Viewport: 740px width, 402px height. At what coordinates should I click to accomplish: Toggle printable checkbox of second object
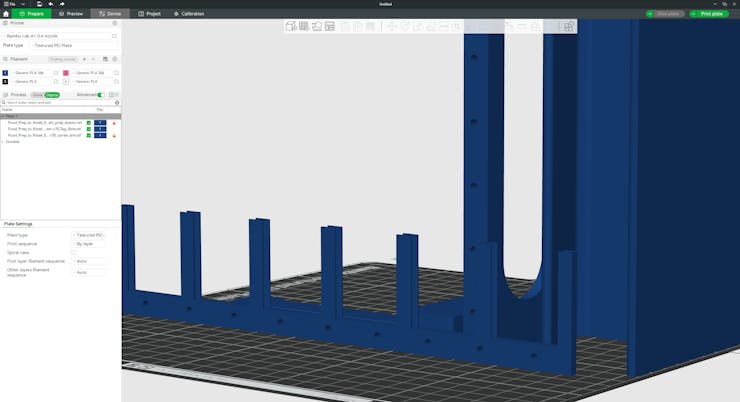click(89, 129)
